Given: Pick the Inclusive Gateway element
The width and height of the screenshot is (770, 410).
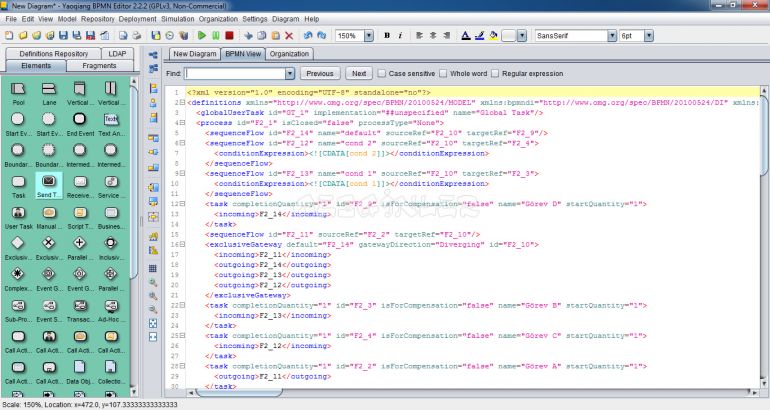Looking at the screenshot, I should (x=111, y=247).
